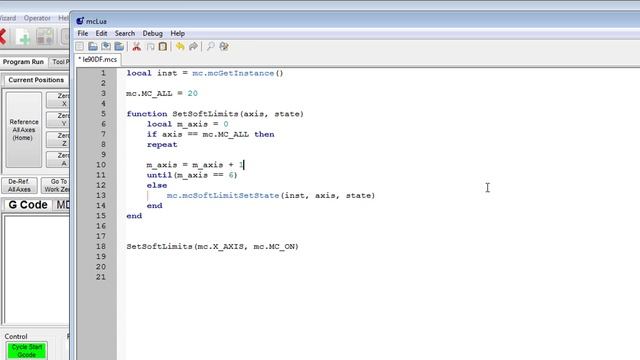Screen dimensions: 640x360
Task: Click the Save file icon in mcLua
Action: [x=106, y=47]
